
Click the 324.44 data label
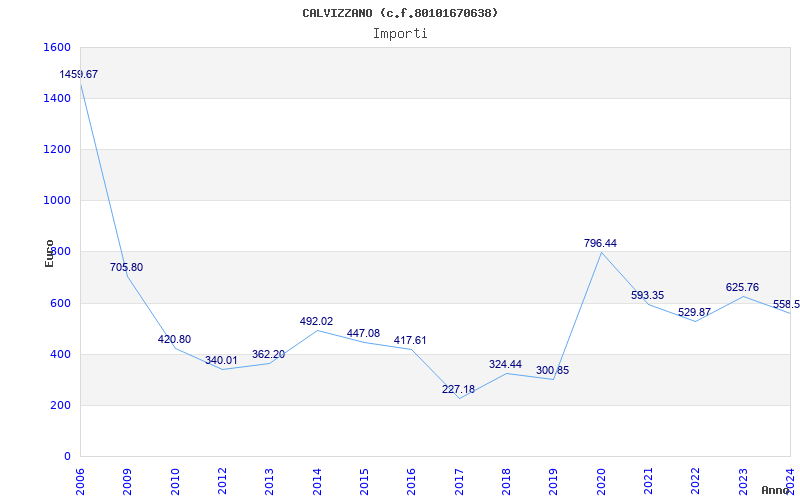(x=505, y=365)
